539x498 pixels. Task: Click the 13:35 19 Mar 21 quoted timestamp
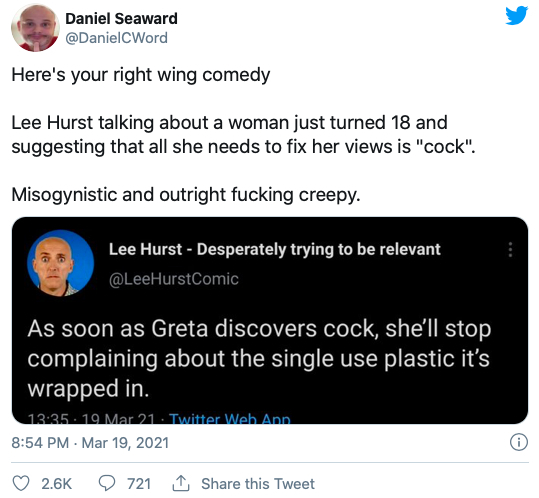click(x=91, y=418)
